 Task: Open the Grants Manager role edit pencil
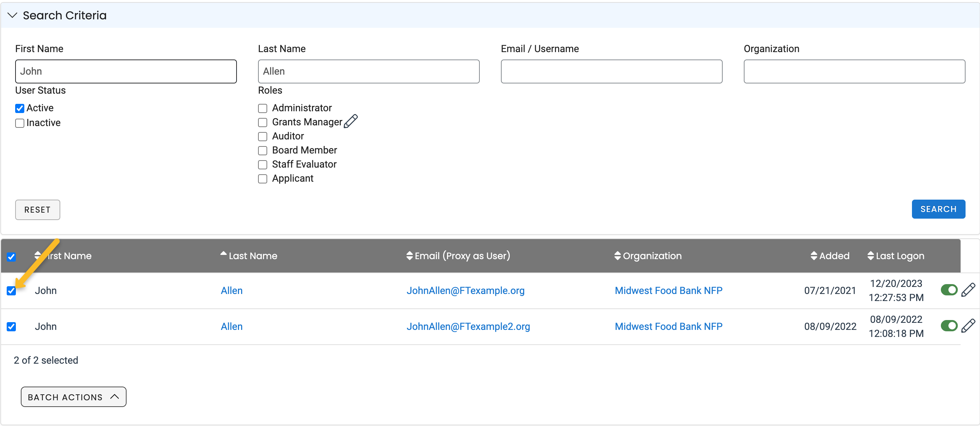pos(351,121)
